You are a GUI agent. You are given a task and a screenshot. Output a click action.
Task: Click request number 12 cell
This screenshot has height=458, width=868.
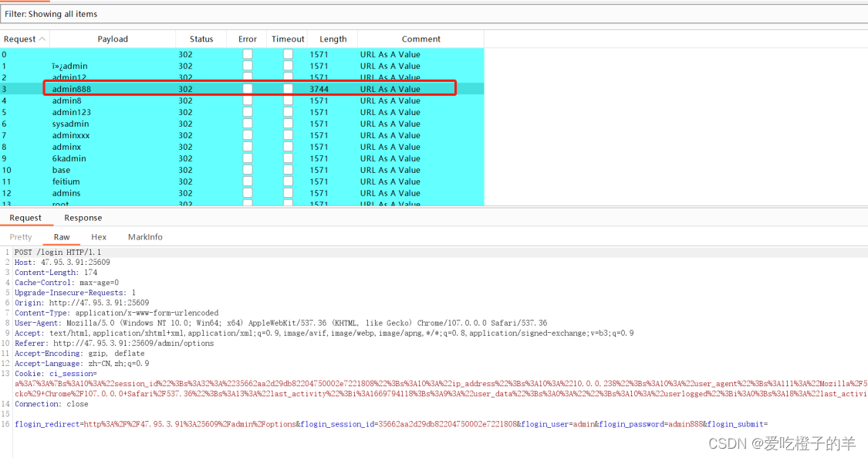pyautogui.click(x=7, y=193)
